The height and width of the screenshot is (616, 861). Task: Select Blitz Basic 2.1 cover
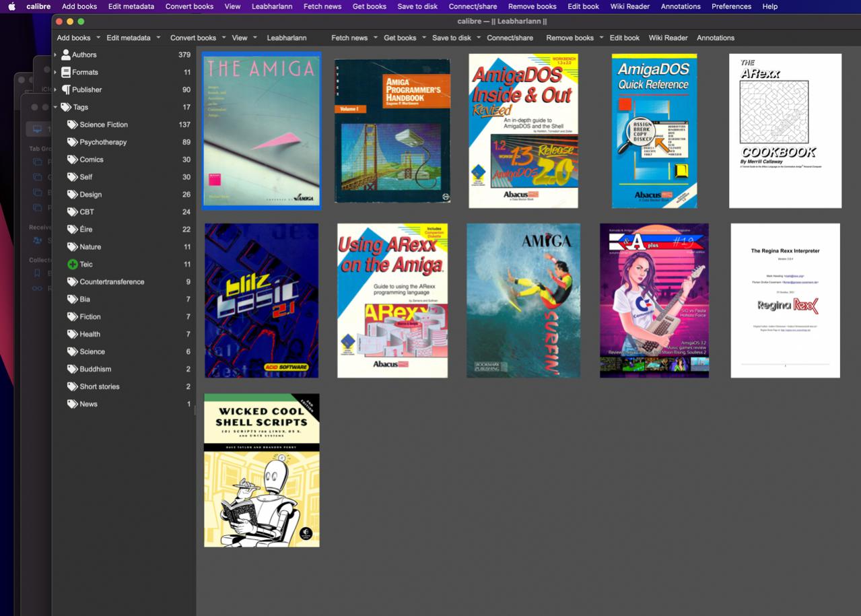click(262, 300)
